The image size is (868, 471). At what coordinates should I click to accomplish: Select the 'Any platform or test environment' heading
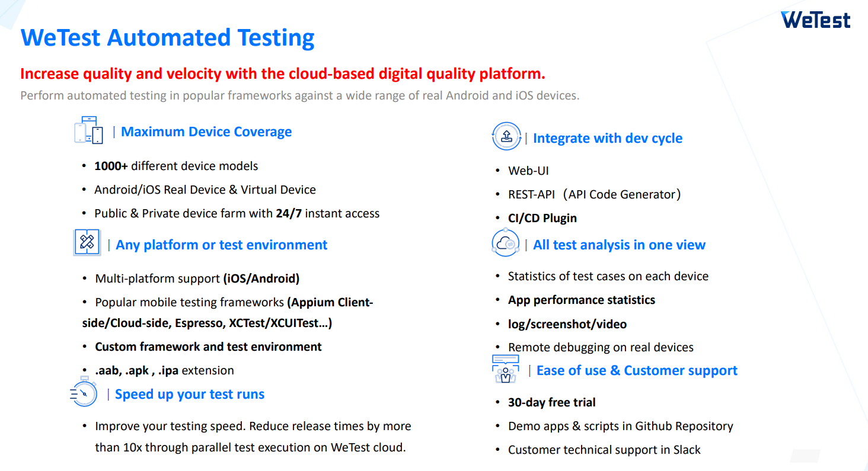tap(222, 245)
